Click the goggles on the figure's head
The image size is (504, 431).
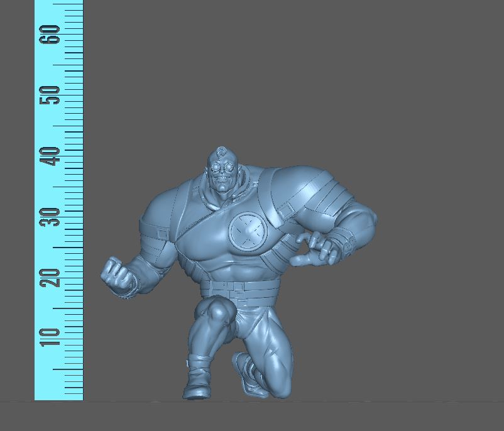[x=222, y=166]
